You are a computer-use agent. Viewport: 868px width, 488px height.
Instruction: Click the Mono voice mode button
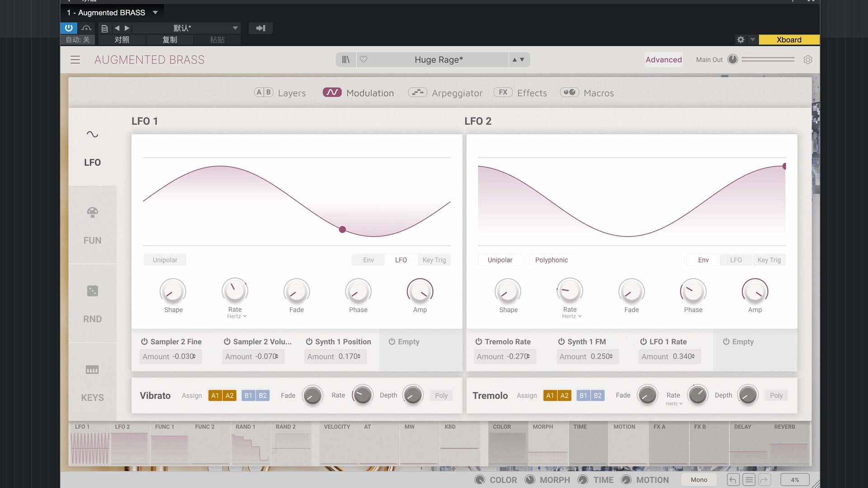point(698,480)
